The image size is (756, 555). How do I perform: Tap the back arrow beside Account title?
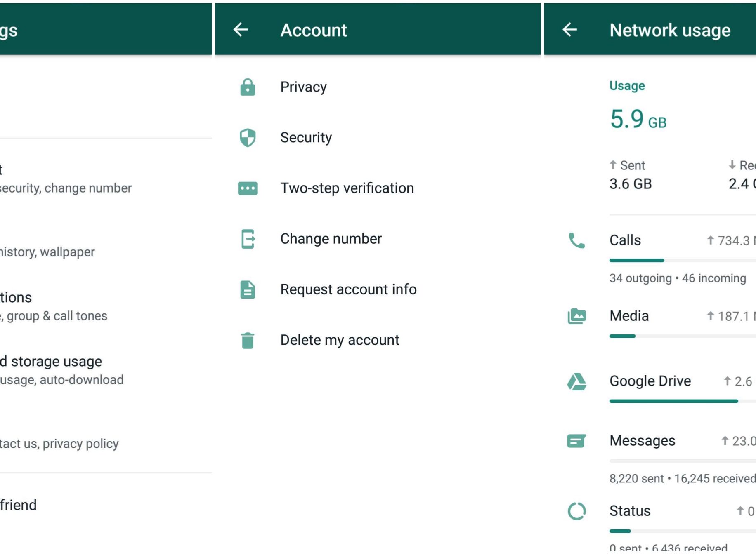click(x=241, y=30)
